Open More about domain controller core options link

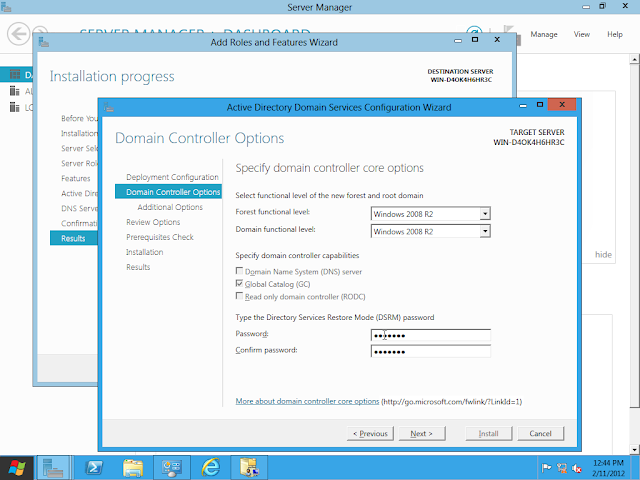pyautogui.click(x=307, y=401)
